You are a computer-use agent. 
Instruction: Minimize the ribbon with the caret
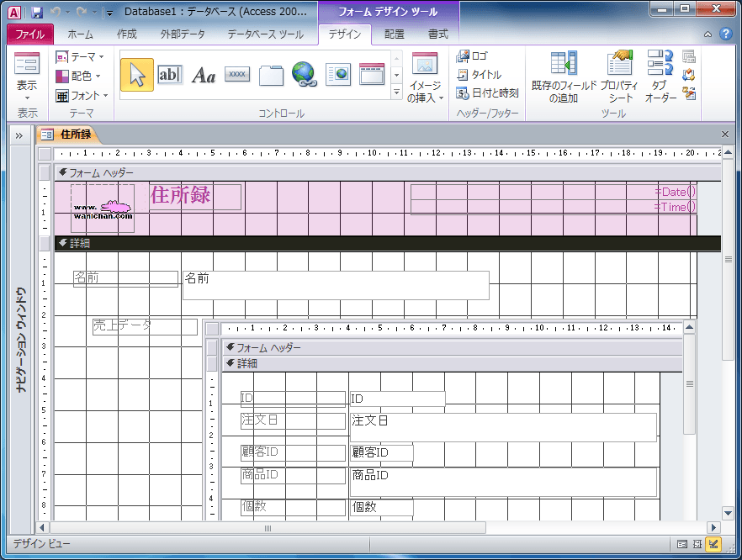point(708,34)
